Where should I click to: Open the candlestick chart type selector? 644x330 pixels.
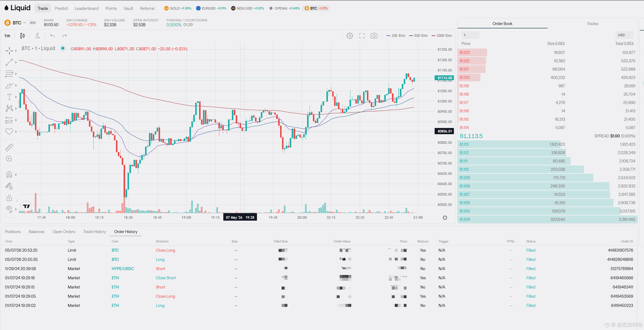pos(23,36)
